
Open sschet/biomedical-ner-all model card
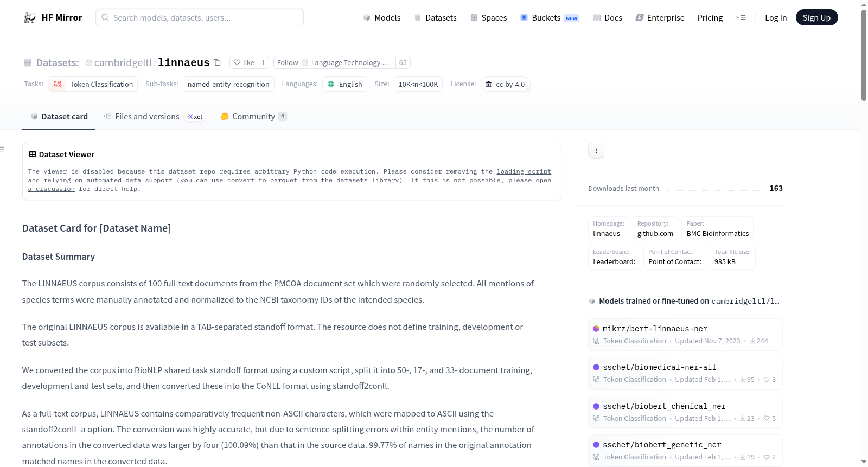[x=685, y=373]
